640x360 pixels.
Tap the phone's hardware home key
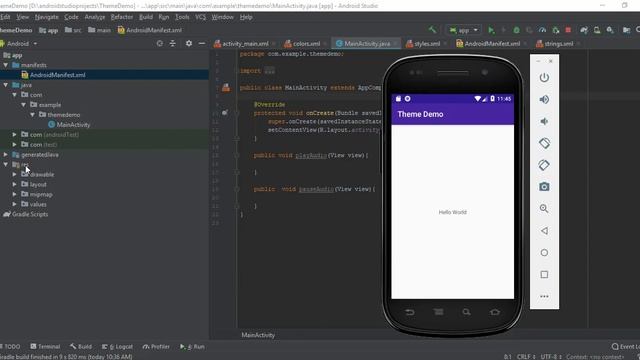pos(495,312)
